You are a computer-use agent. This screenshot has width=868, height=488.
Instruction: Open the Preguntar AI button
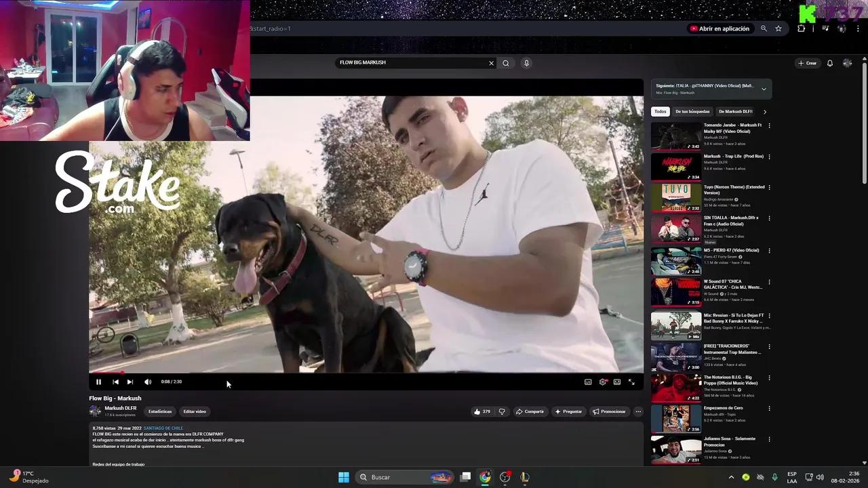(x=568, y=411)
